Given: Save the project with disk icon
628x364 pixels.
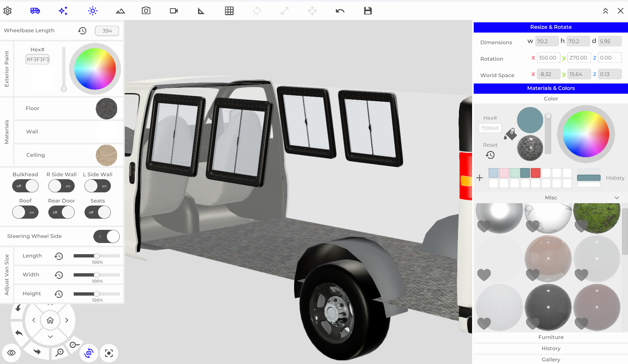Looking at the screenshot, I should [x=368, y=11].
